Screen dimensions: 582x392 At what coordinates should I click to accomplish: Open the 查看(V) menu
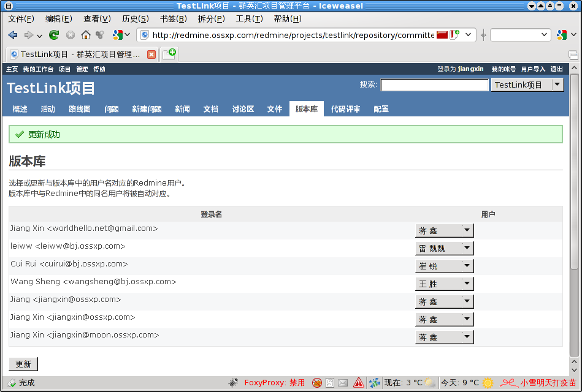(x=97, y=19)
